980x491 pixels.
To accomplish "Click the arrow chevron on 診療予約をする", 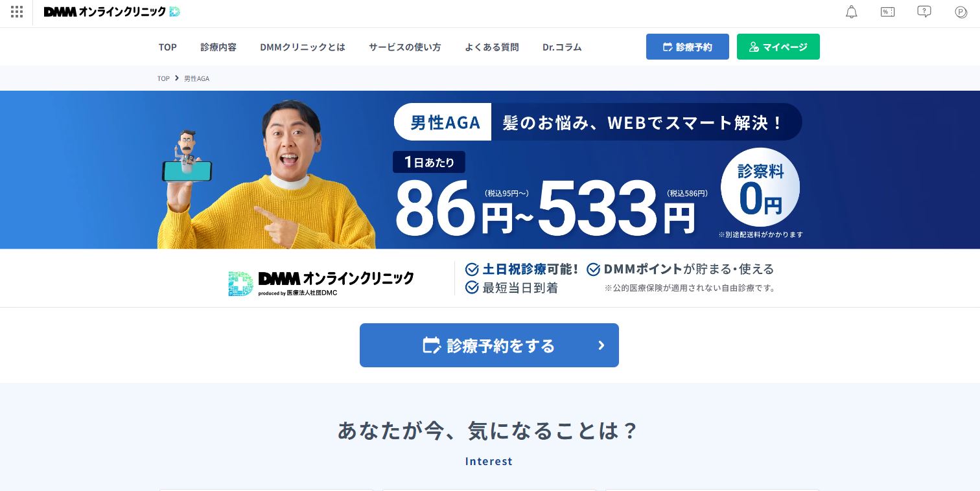I will [x=601, y=345].
